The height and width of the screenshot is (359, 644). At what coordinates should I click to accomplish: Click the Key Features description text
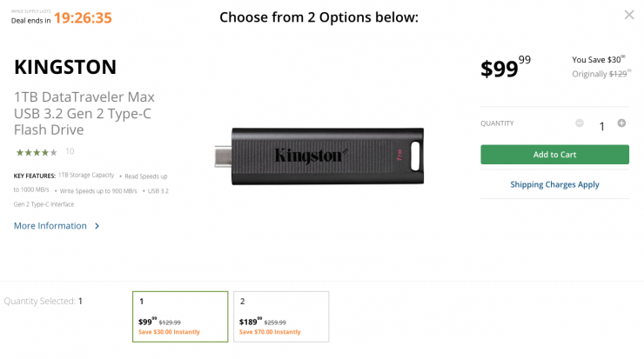click(x=93, y=189)
